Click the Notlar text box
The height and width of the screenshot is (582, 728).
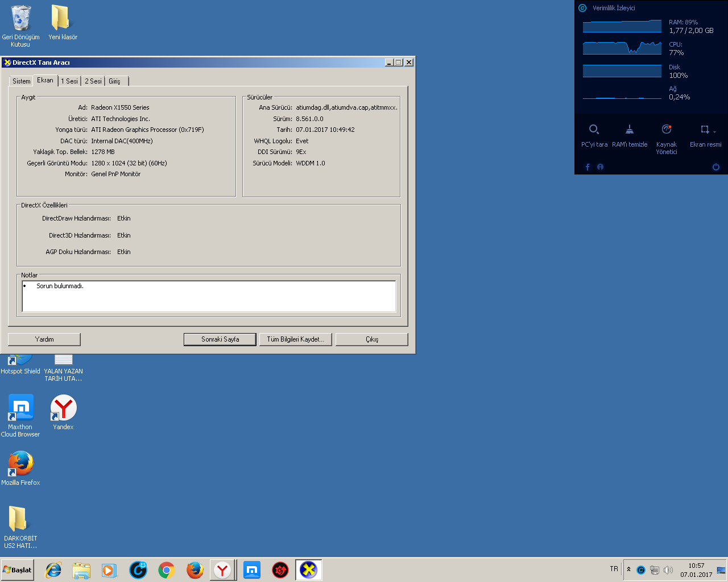tap(209, 296)
